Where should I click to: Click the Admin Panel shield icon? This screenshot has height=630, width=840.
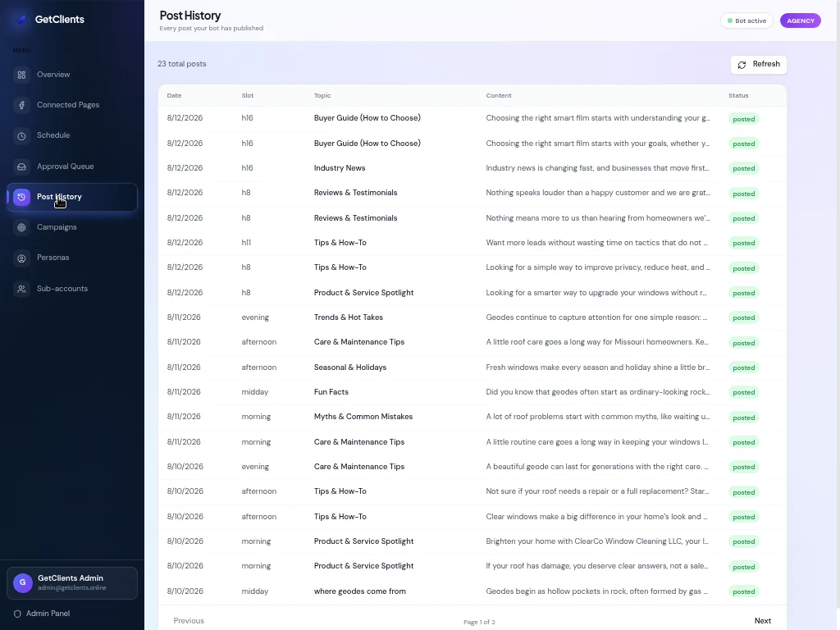(x=17, y=614)
